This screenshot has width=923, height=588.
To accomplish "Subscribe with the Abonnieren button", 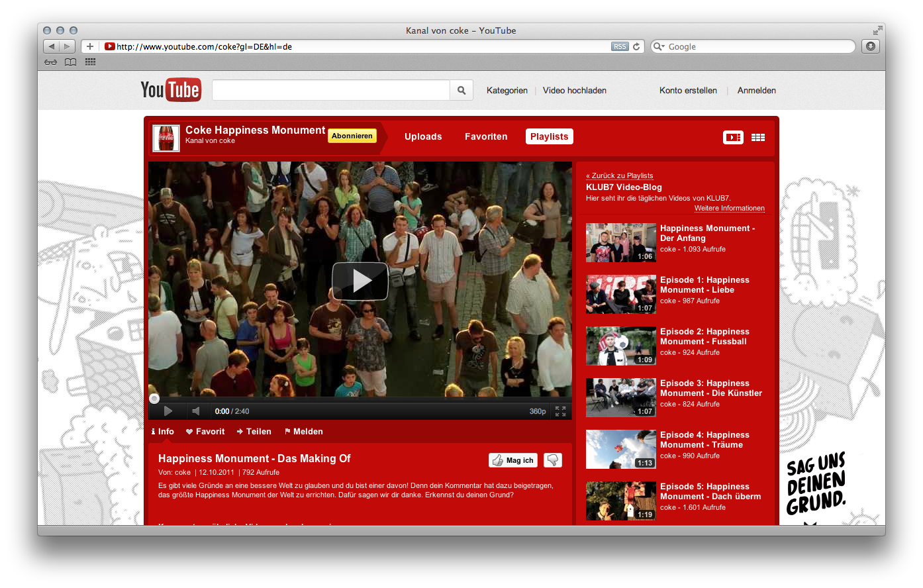I will point(352,136).
